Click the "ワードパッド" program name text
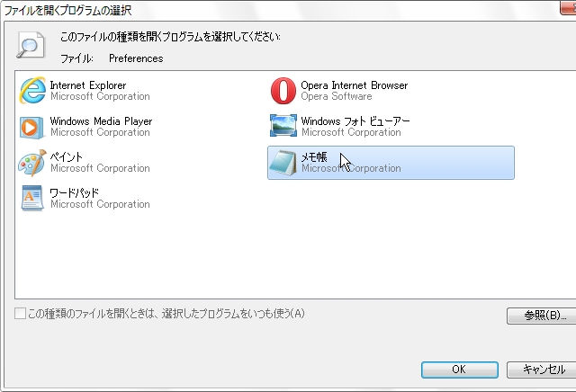Image resolution: width=576 pixels, height=392 pixels. pyautogui.click(x=74, y=192)
